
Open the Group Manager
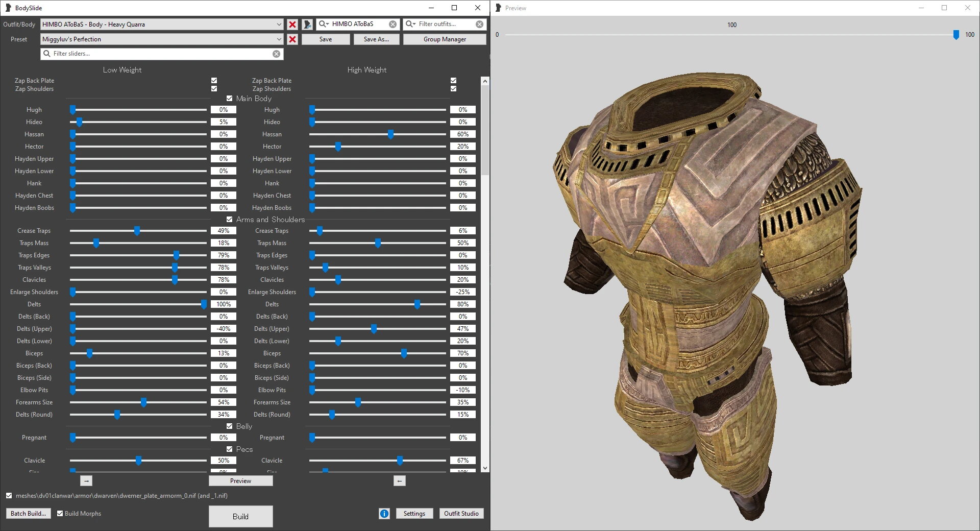[445, 39]
